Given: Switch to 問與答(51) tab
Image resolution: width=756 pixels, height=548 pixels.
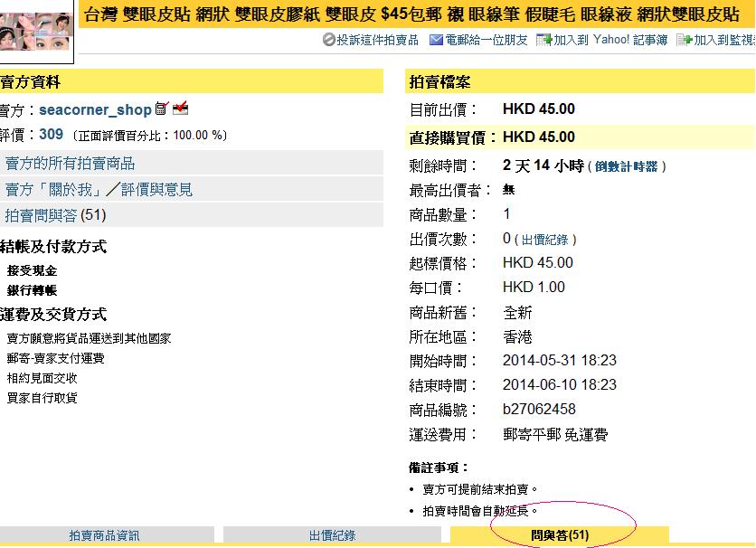Looking at the screenshot, I should coord(560,535).
